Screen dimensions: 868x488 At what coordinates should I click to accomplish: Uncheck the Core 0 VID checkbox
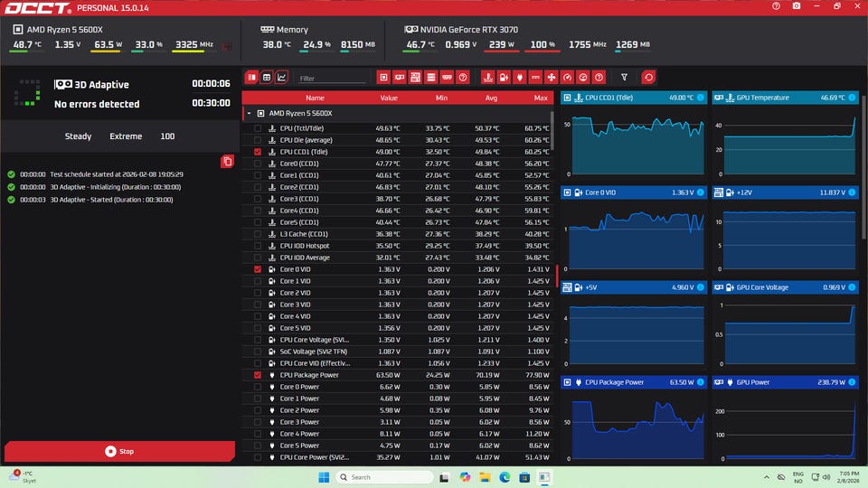258,269
